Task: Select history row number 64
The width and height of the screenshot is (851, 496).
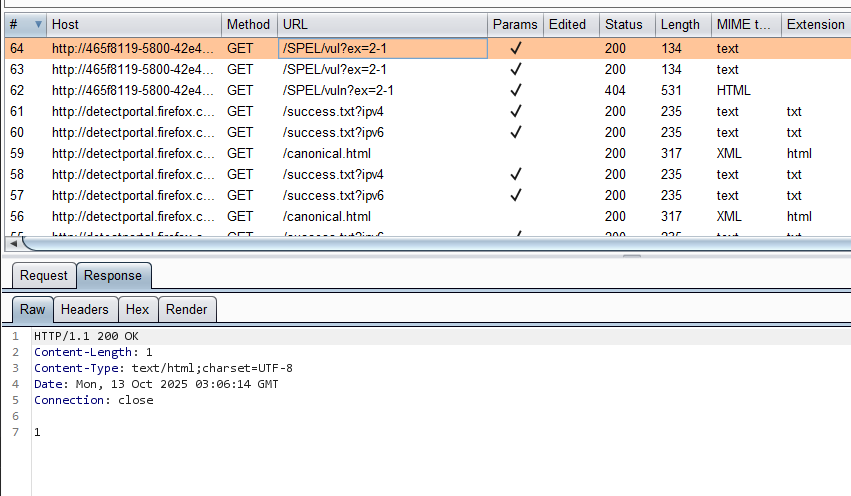Action: [428, 48]
